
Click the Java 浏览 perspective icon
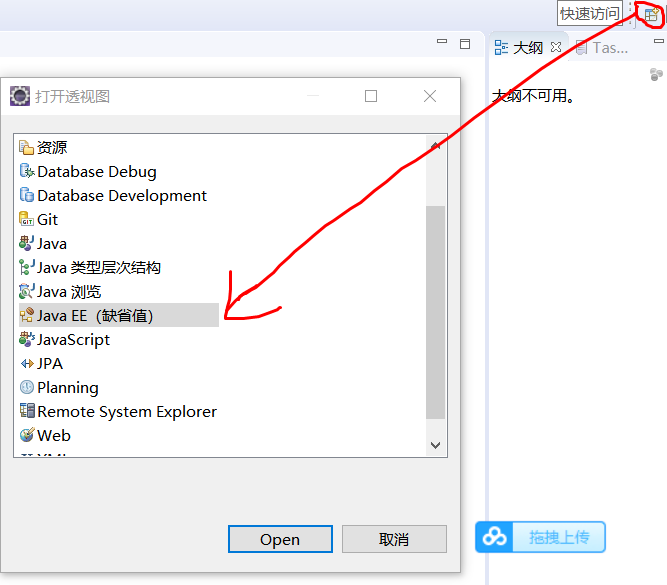pos(26,291)
